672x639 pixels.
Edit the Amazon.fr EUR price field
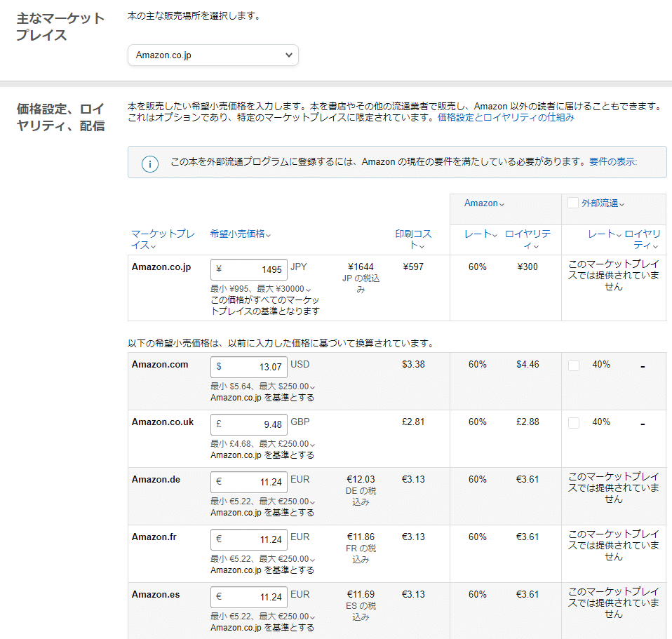[248, 539]
